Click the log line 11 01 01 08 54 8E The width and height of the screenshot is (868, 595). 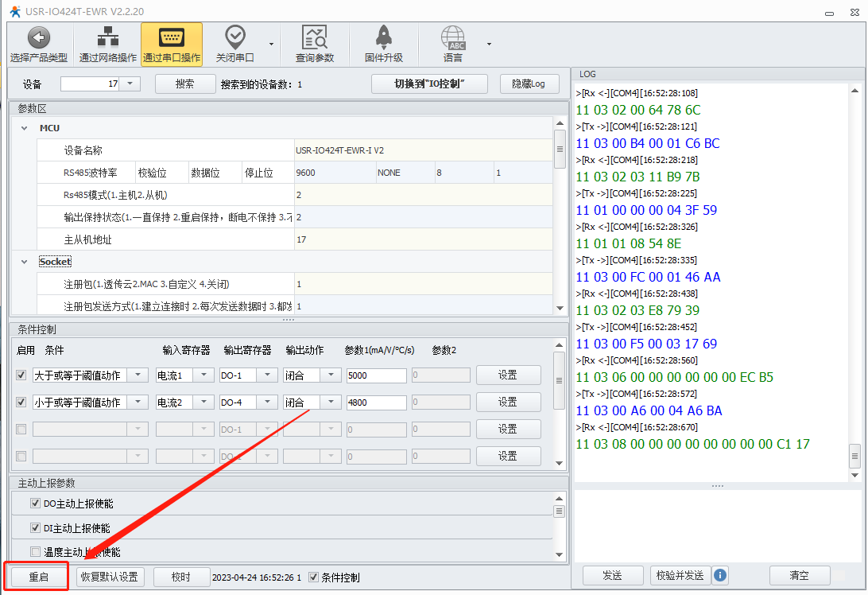[628, 243]
